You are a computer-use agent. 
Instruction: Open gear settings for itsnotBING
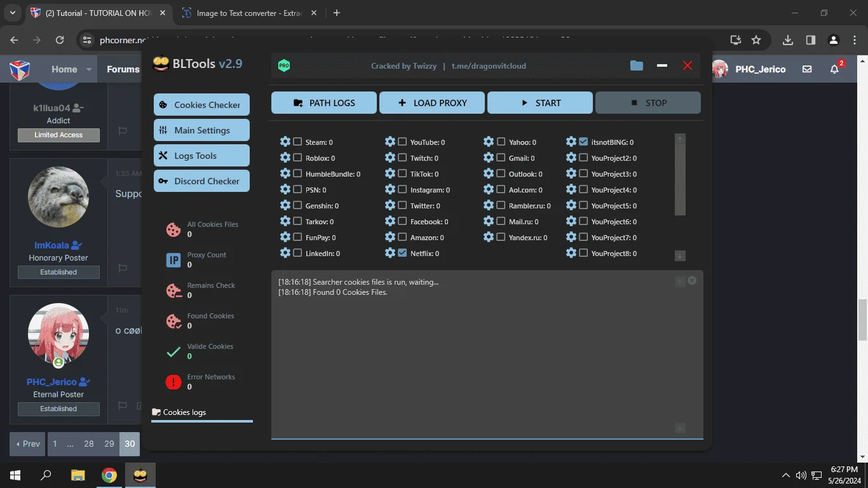point(571,142)
